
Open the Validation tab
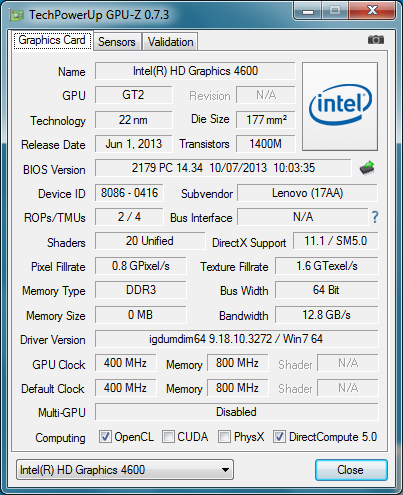tap(170, 42)
